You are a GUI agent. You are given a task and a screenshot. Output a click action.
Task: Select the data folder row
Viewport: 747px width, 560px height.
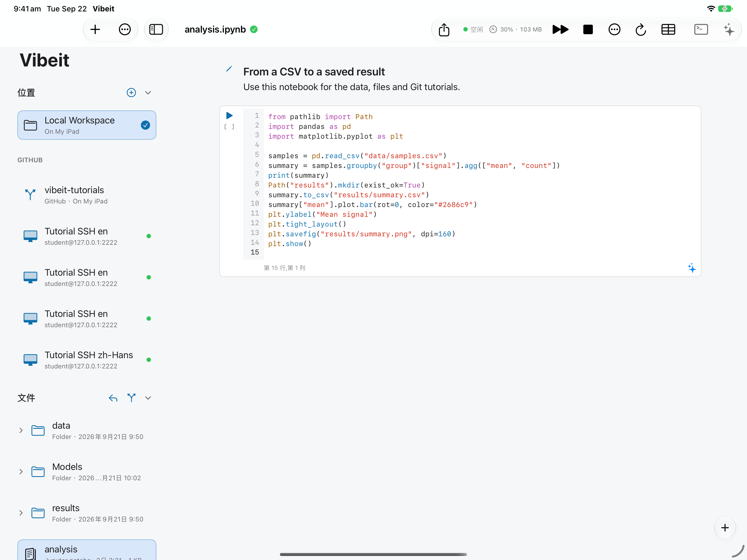pos(87,430)
